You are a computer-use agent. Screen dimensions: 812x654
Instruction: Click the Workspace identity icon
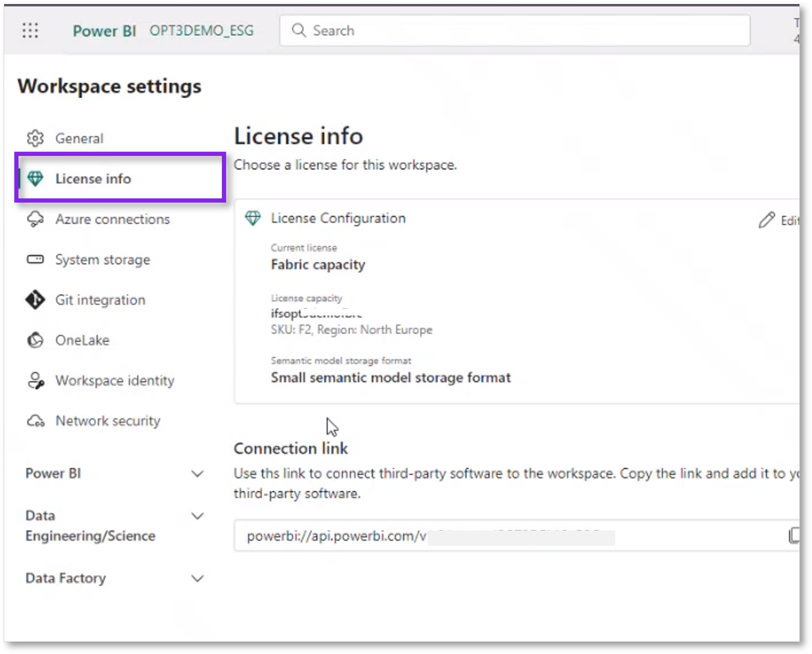pyautogui.click(x=36, y=381)
